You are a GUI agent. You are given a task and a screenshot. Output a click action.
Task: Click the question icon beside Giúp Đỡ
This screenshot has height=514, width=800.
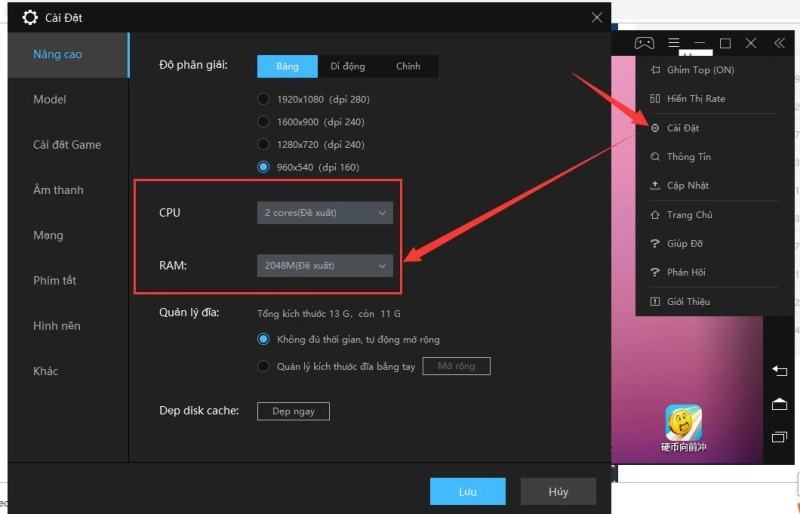click(655, 243)
